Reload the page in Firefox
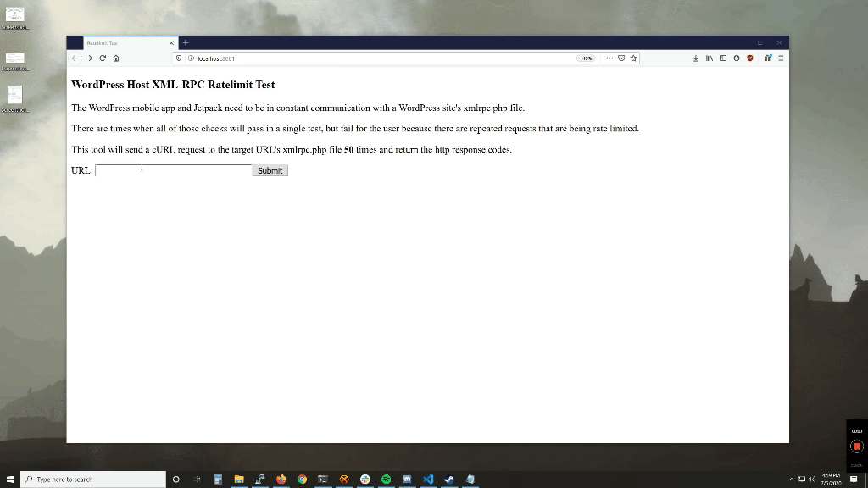Viewport: 868px width, 488px height. tap(103, 58)
